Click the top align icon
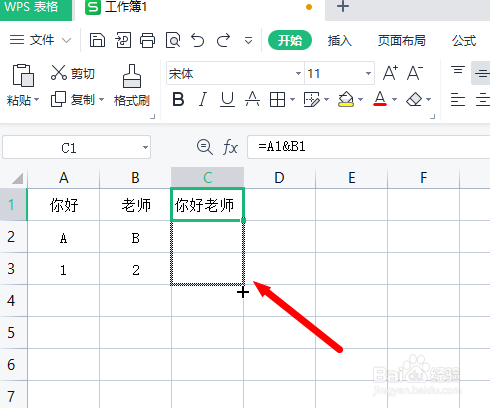490x408 pixels. point(458,71)
